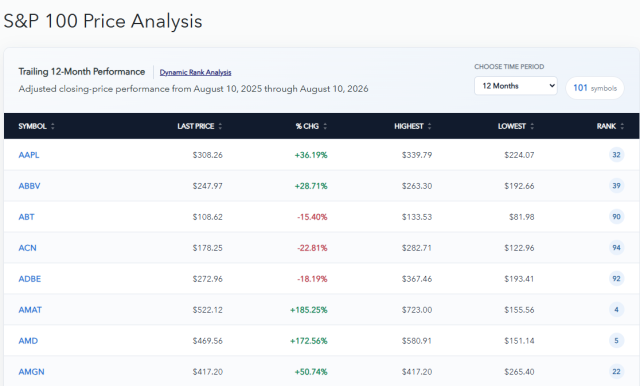Open the 12 Months time period dropdown
Screen dimensions: 640x386
(516, 86)
